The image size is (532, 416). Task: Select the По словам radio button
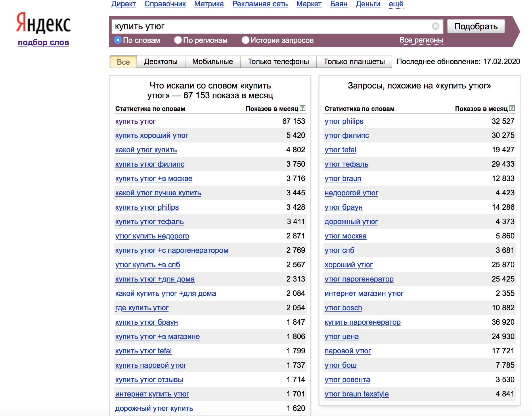(x=118, y=40)
